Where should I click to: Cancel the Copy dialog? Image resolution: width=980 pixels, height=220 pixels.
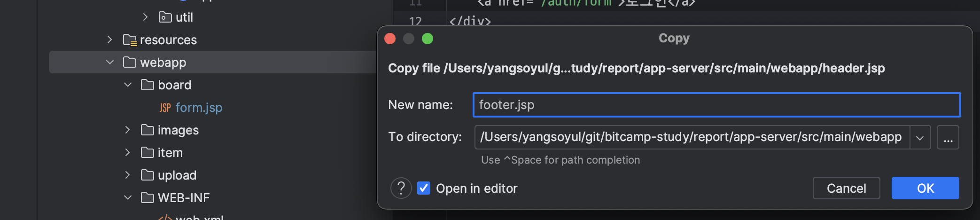[x=846, y=188]
